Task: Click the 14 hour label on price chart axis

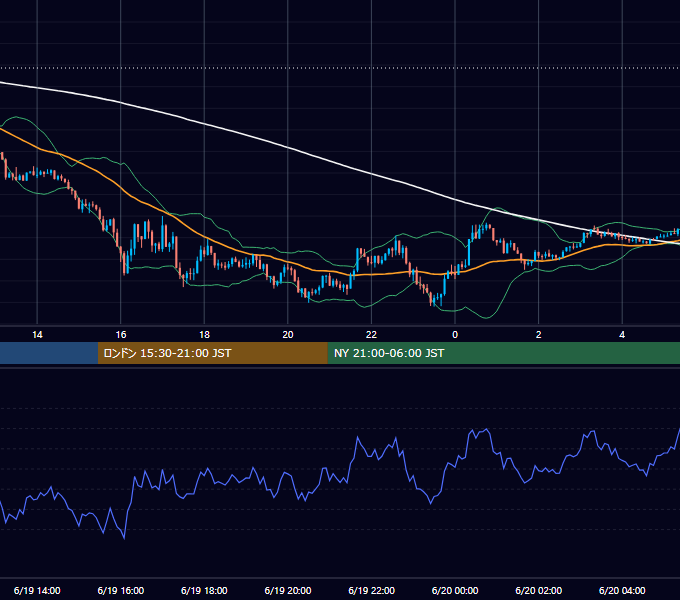Action: (x=37, y=335)
